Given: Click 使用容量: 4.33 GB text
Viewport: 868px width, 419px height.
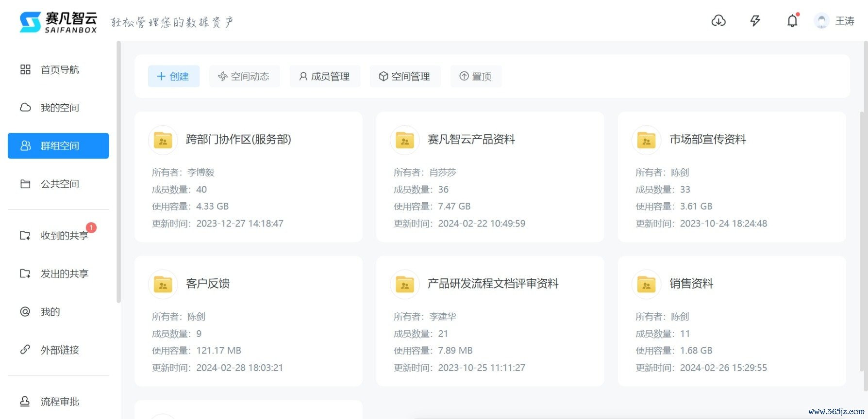Looking at the screenshot, I should (x=190, y=206).
